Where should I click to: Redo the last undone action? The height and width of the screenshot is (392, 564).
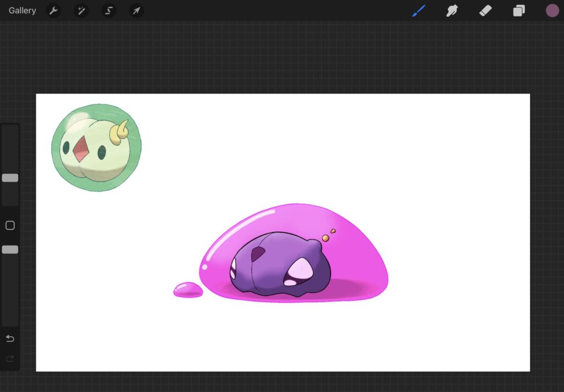tap(10, 358)
